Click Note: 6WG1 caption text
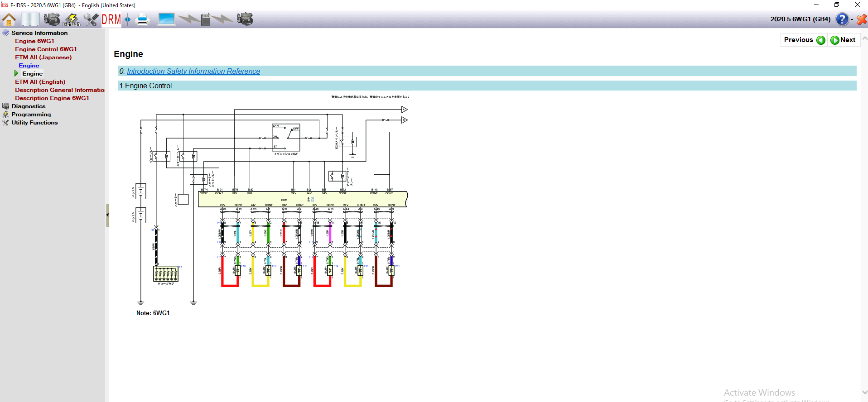The image size is (868, 402). pos(153,313)
